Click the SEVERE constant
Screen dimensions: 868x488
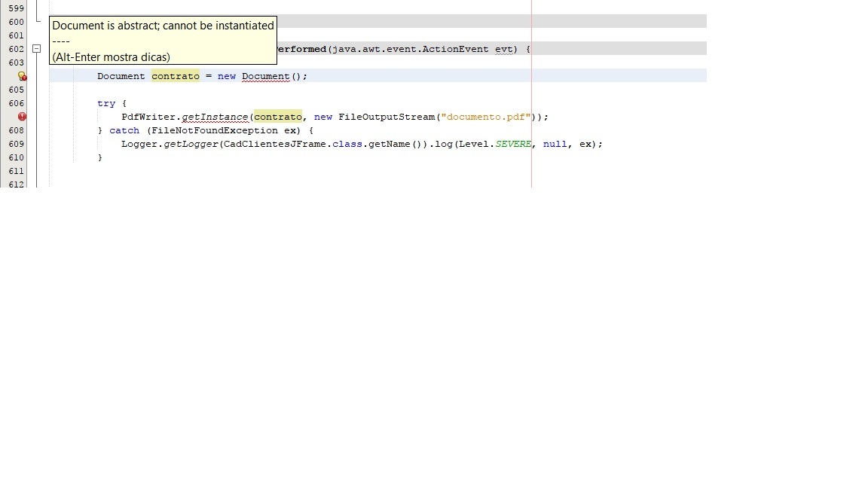point(513,144)
